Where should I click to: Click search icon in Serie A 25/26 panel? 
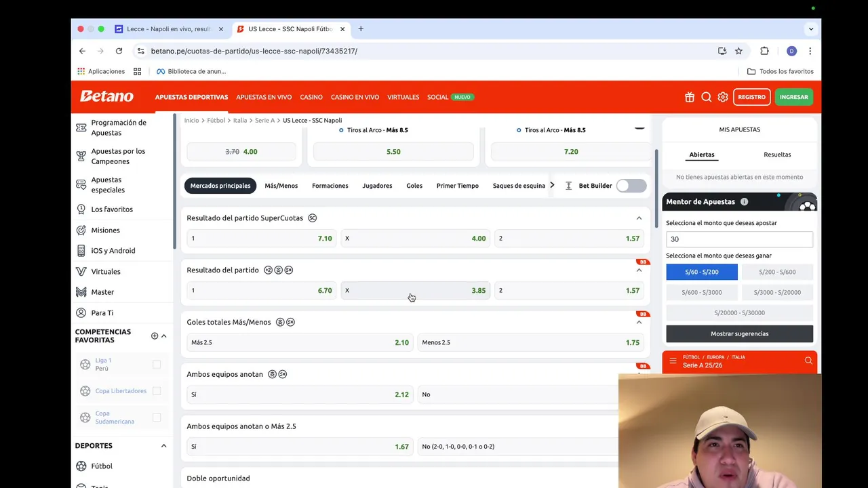tap(808, 361)
